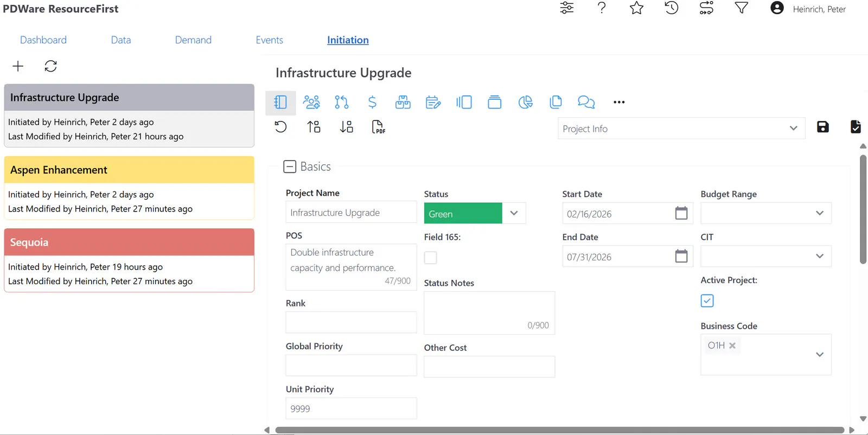The width and height of the screenshot is (868, 435).
Task: Open the user account avatar icon
Action: coord(777,8)
